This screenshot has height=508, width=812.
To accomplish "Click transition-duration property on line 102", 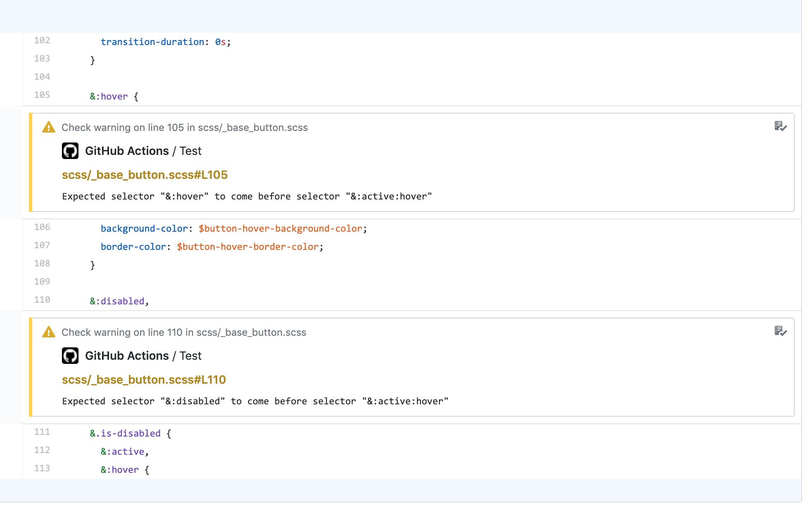I will (152, 42).
